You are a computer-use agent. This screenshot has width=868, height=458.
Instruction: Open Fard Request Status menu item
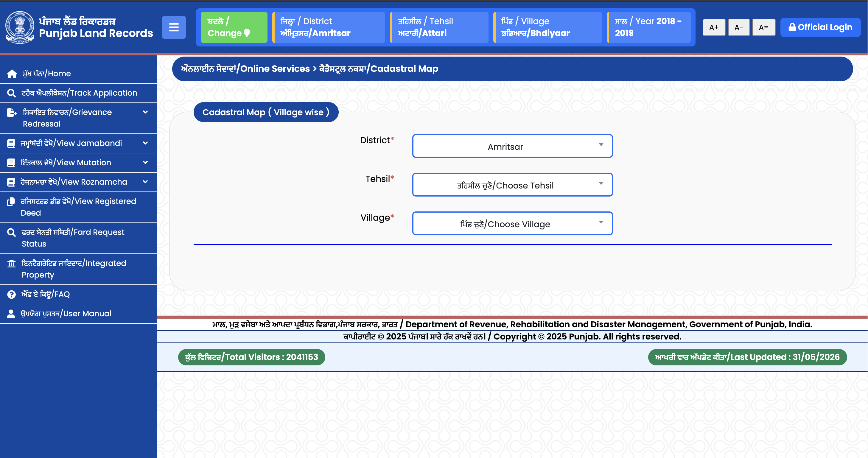click(78, 238)
